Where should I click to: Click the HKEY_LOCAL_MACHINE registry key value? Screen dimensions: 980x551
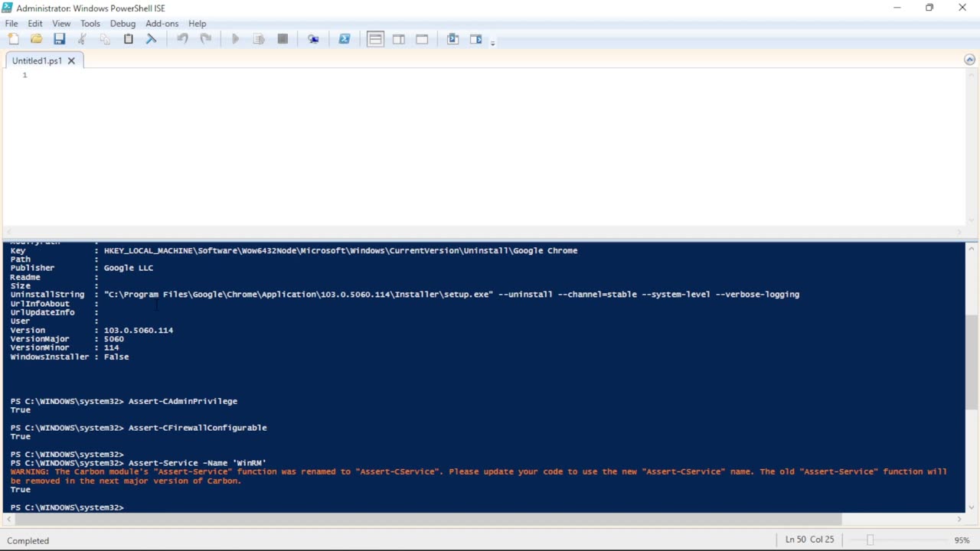[x=341, y=250]
